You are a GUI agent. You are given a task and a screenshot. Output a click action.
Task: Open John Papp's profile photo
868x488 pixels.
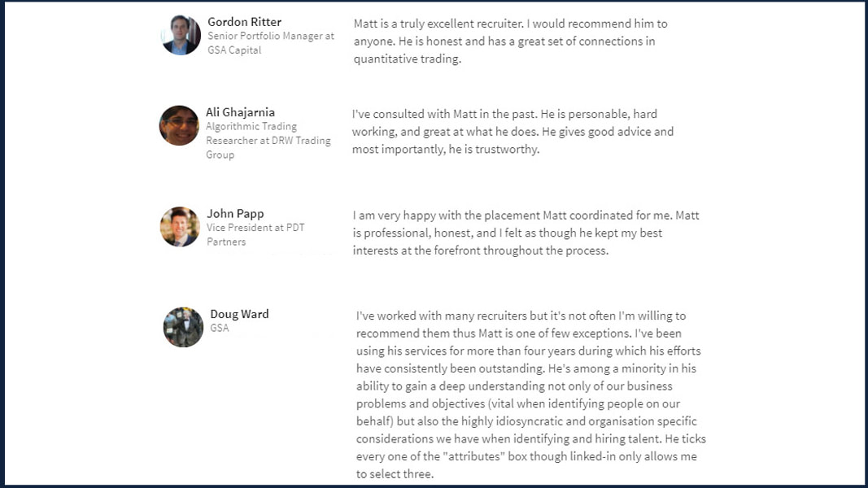pyautogui.click(x=180, y=227)
